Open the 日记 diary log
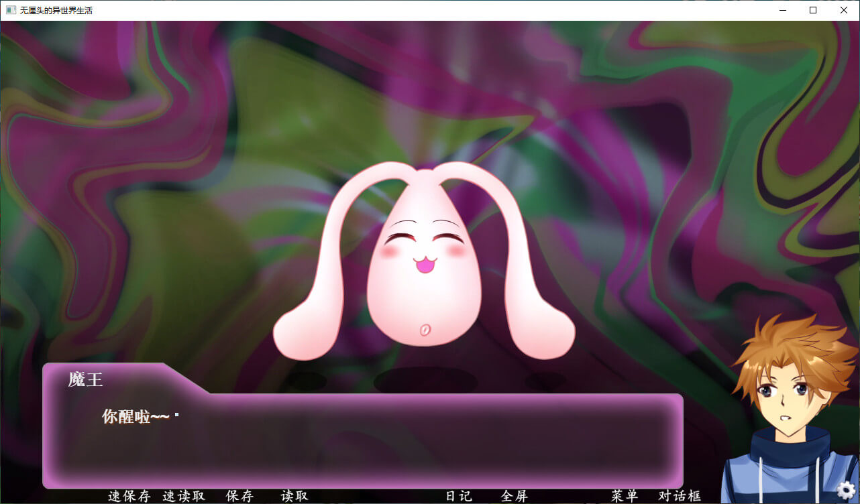The image size is (860, 504). click(459, 496)
